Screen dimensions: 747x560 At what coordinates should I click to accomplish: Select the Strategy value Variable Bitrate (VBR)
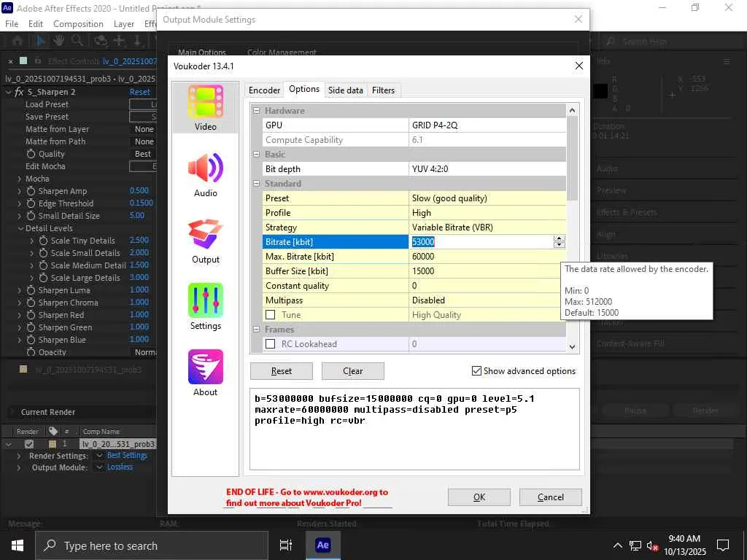pos(487,227)
